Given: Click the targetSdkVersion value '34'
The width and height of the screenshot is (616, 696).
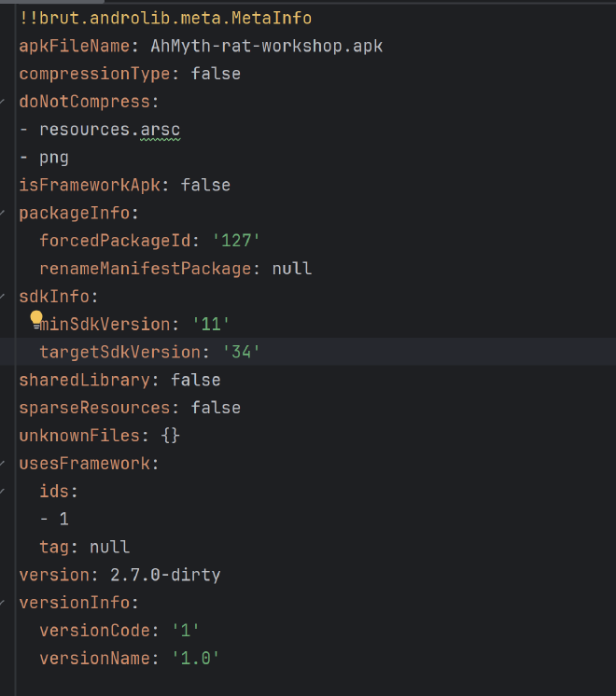Looking at the screenshot, I should [x=241, y=352].
